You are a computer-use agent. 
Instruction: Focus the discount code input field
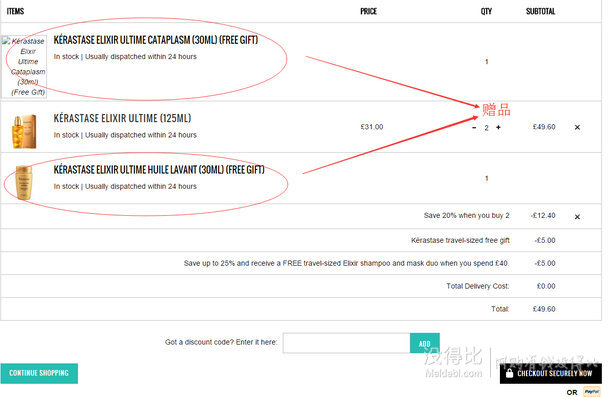(x=346, y=343)
